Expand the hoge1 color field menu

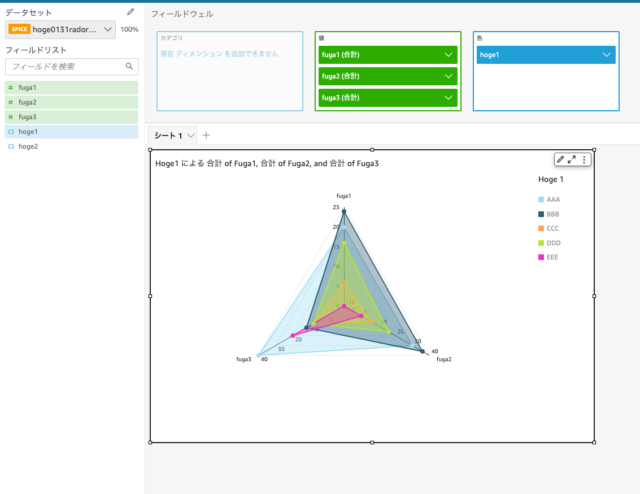607,55
